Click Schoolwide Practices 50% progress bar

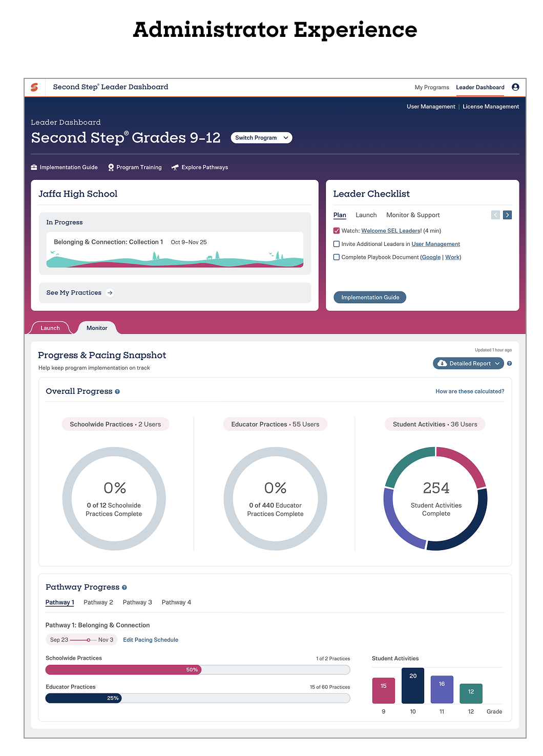[x=198, y=670]
